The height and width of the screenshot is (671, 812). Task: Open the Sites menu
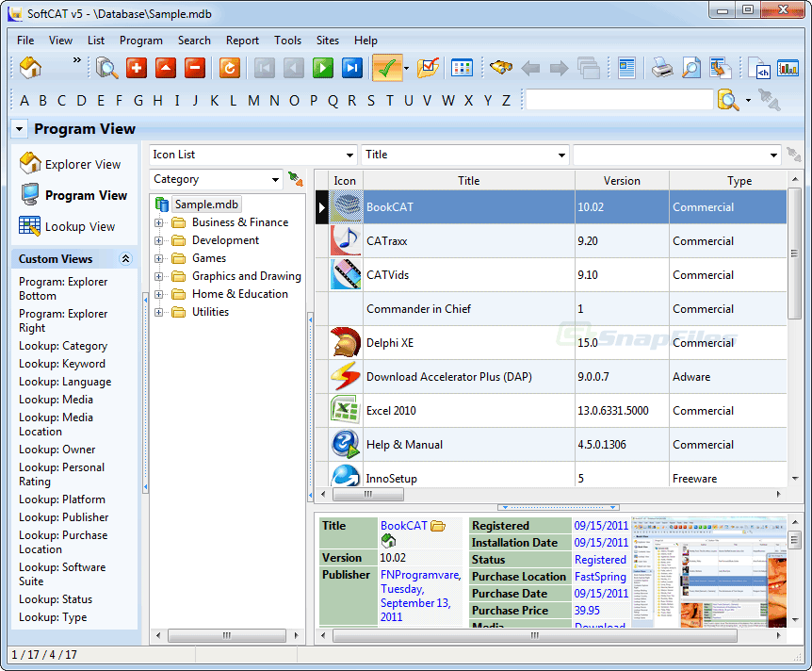tap(327, 41)
